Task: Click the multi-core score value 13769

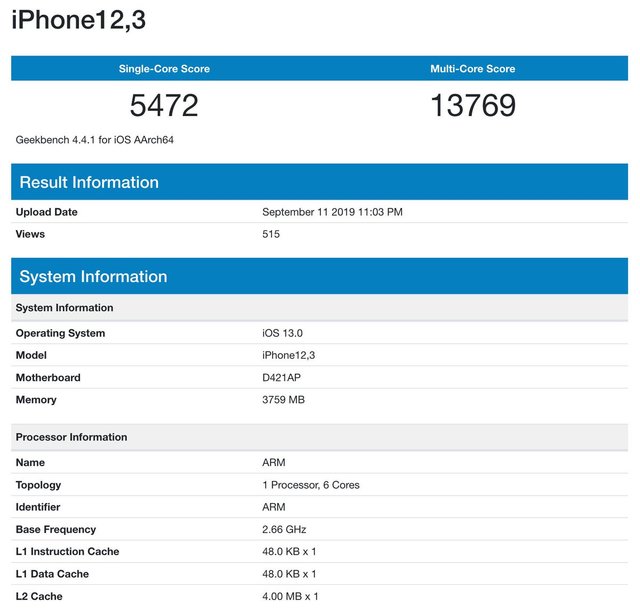Action: pyautogui.click(x=473, y=105)
